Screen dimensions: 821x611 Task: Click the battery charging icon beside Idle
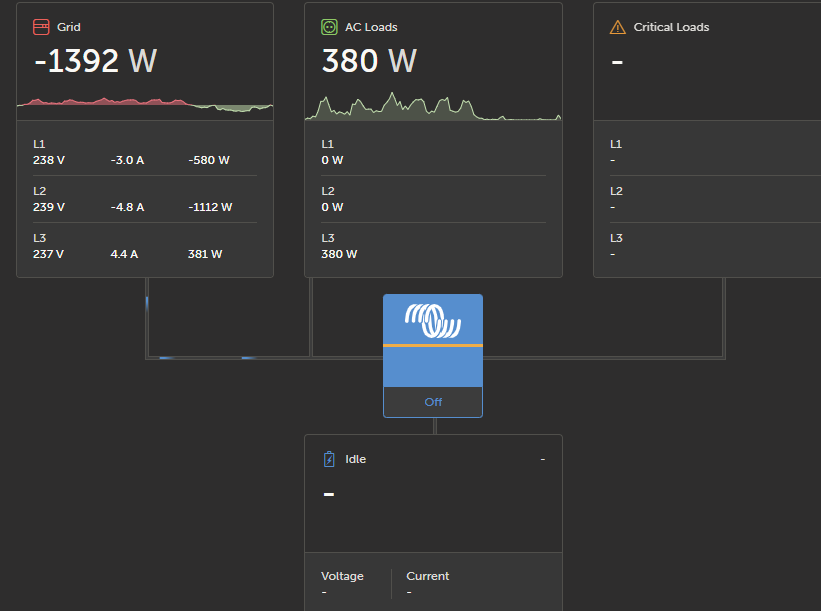click(329, 459)
